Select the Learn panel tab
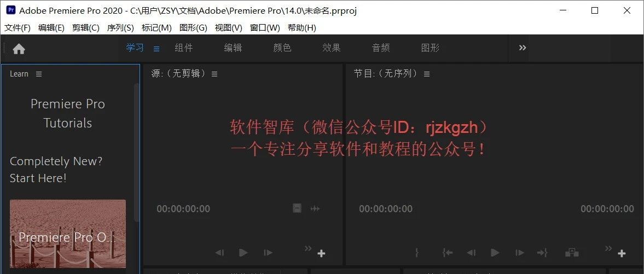644x274 pixels. pos(19,74)
